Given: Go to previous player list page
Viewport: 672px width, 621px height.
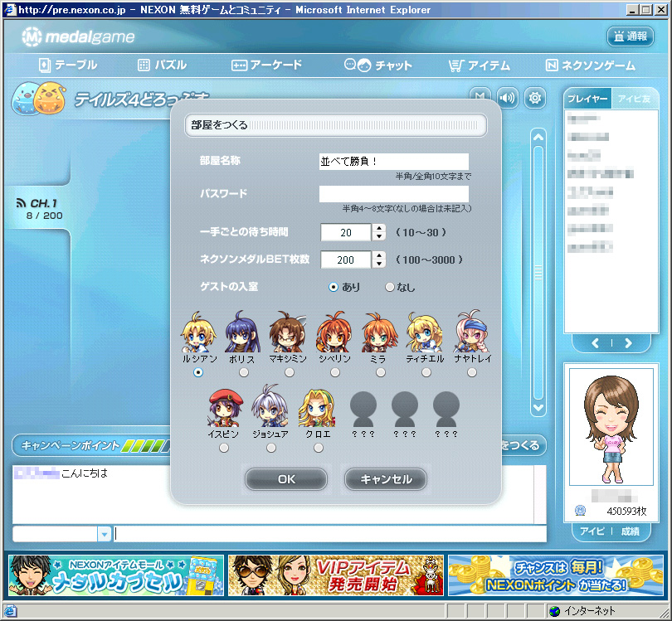Looking at the screenshot, I should pyautogui.click(x=595, y=343).
